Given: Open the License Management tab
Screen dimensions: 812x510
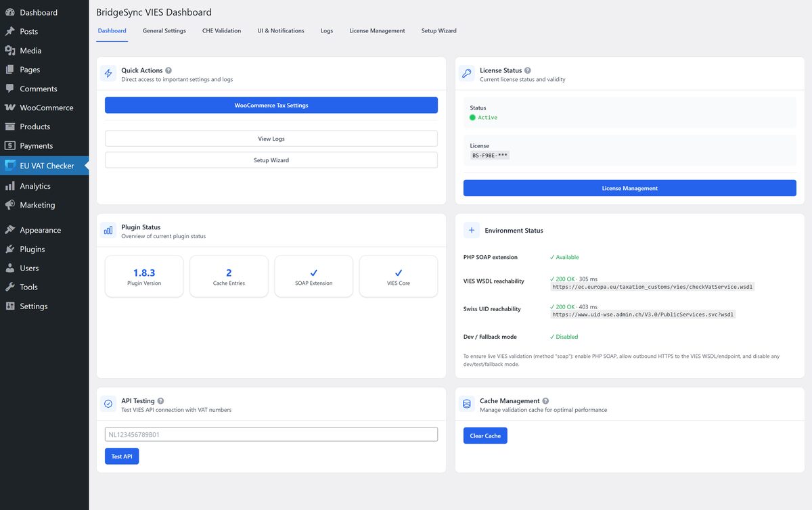Looking at the screenshot, I should (x=377, y=31).
